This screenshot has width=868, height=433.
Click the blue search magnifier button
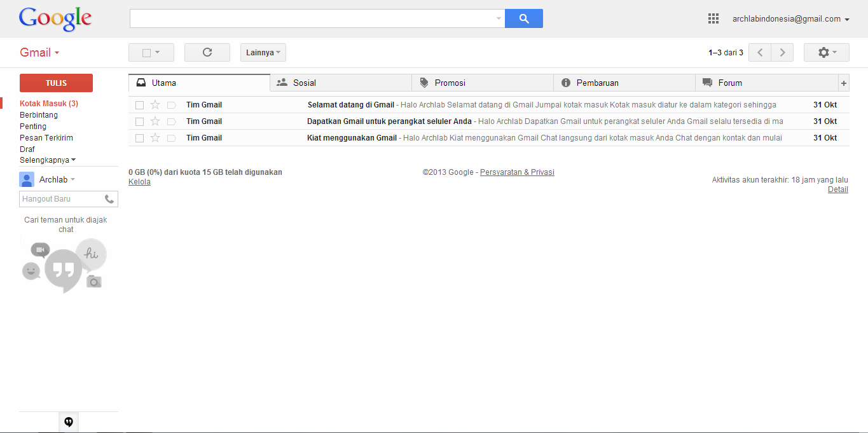(524, 18)
